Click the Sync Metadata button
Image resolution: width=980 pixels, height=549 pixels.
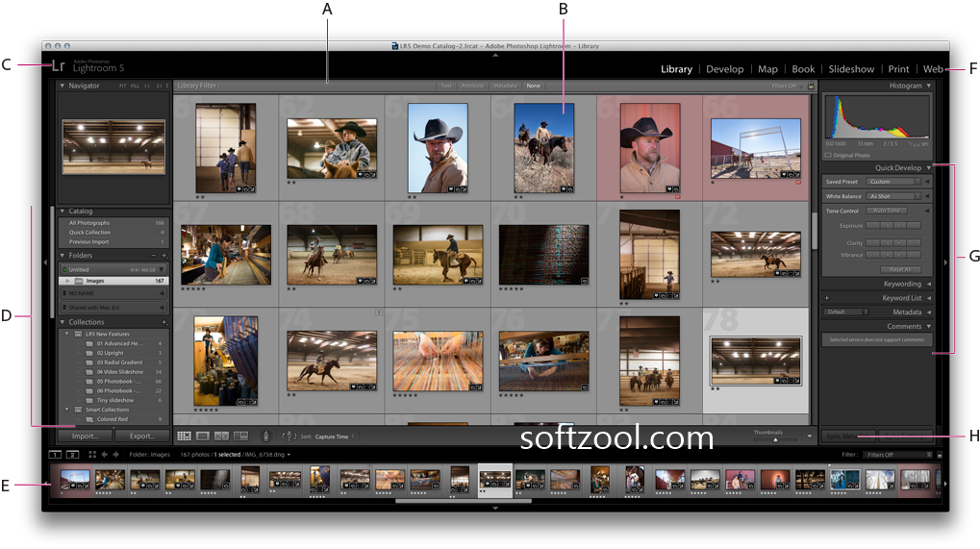click(x=849, y=436)
